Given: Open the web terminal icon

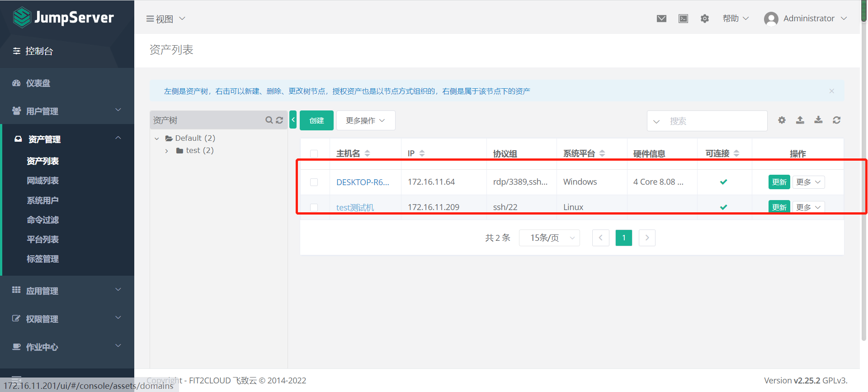Looking at the screenshot, I should tap(683, 19).
